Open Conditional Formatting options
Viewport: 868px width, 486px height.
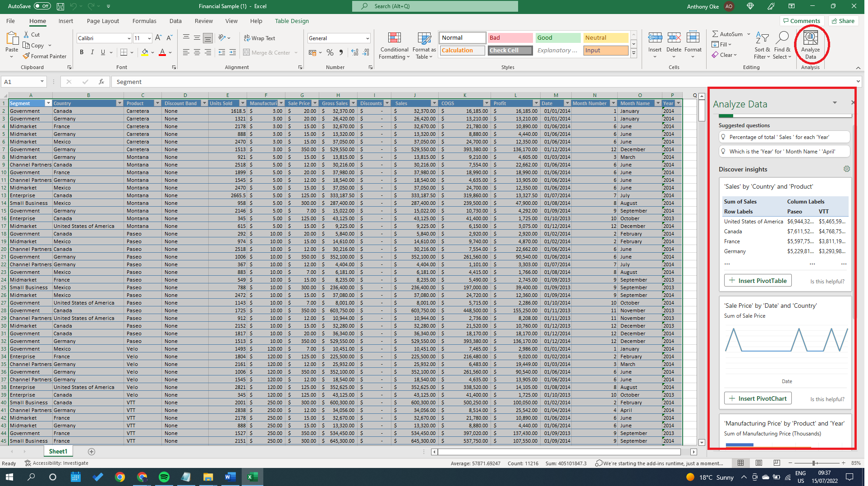394,45
